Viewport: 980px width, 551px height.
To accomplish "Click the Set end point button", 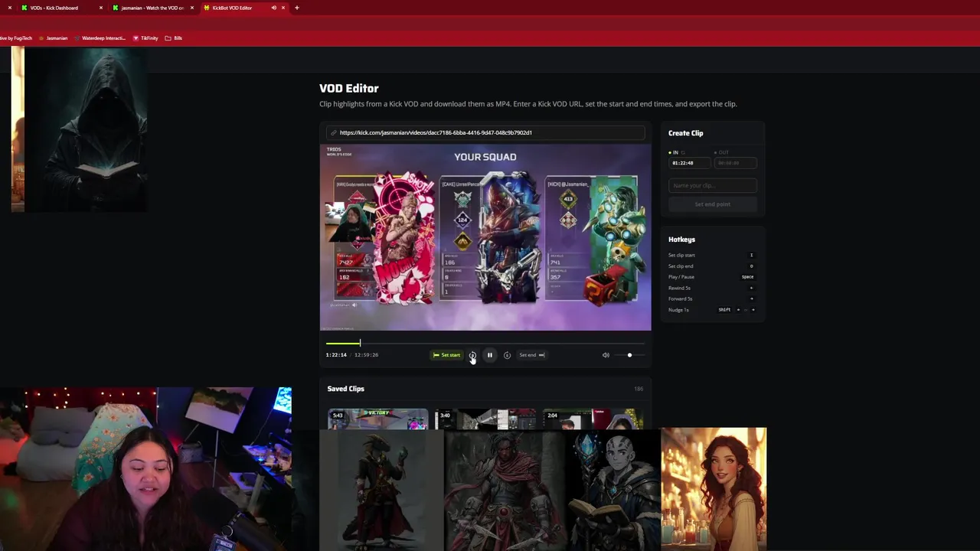I will click(x=713, y=204).
